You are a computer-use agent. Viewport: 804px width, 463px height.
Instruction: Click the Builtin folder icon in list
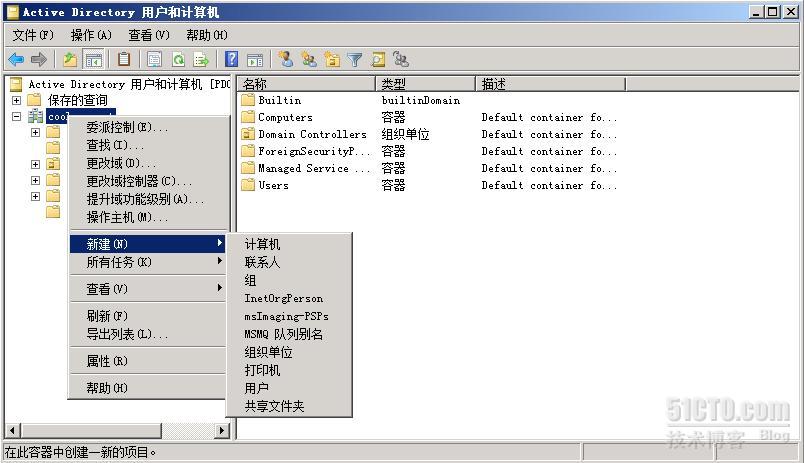point(248,100)
